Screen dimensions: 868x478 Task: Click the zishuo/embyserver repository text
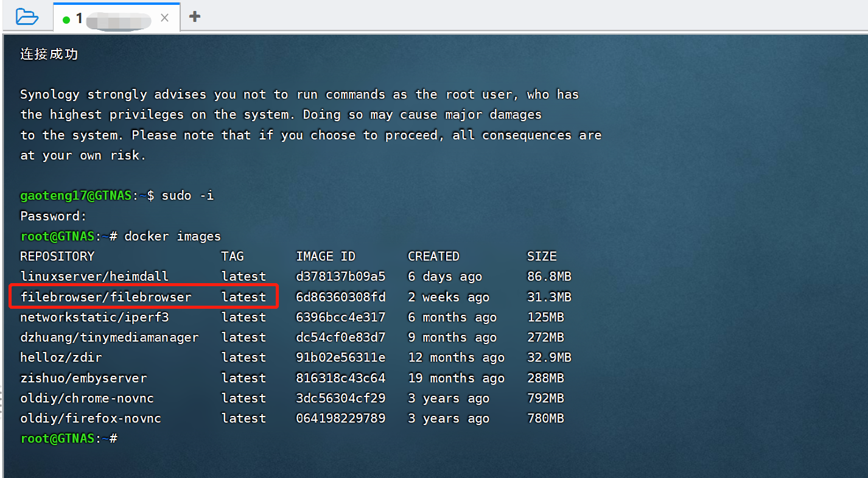[83, 378]
